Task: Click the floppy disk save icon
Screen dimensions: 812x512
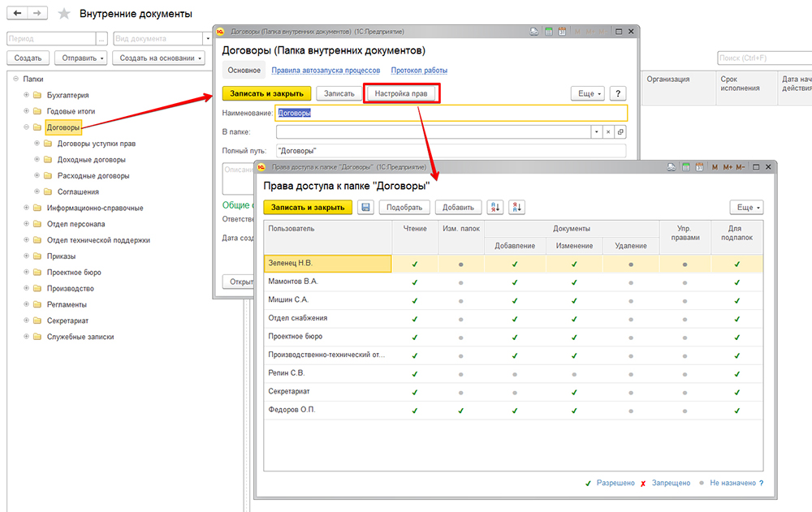Action: tap(366, 208)
